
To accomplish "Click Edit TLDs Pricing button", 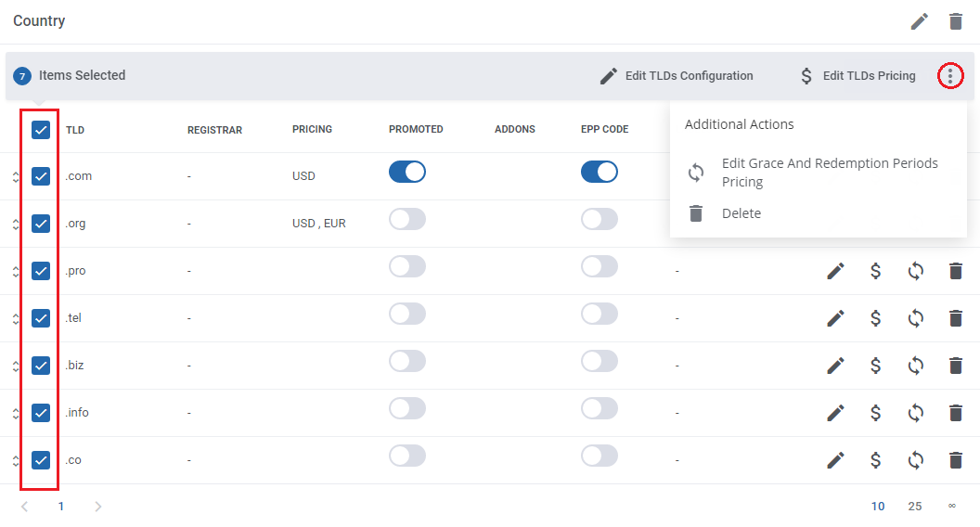I will point(857,76).
